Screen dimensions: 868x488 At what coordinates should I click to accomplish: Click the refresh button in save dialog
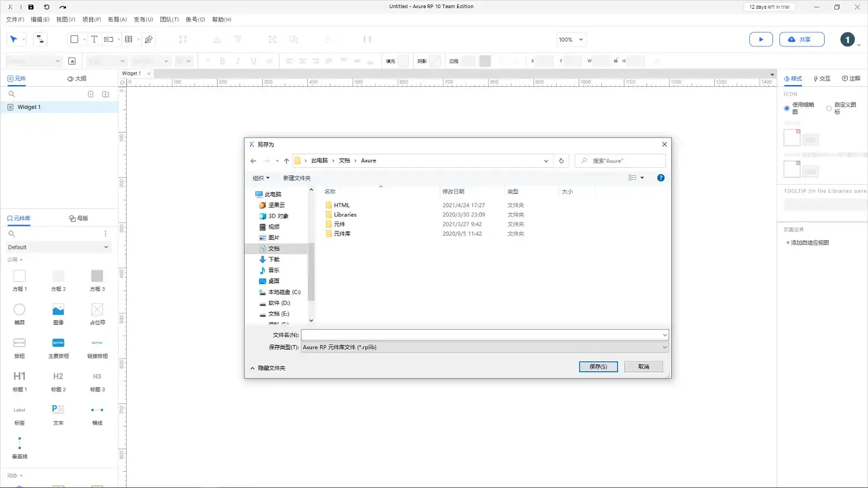click(x=561, y=161)
